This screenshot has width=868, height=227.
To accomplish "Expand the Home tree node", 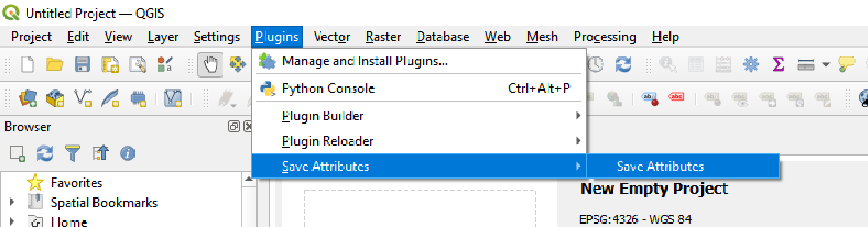I will click(12, 222).
